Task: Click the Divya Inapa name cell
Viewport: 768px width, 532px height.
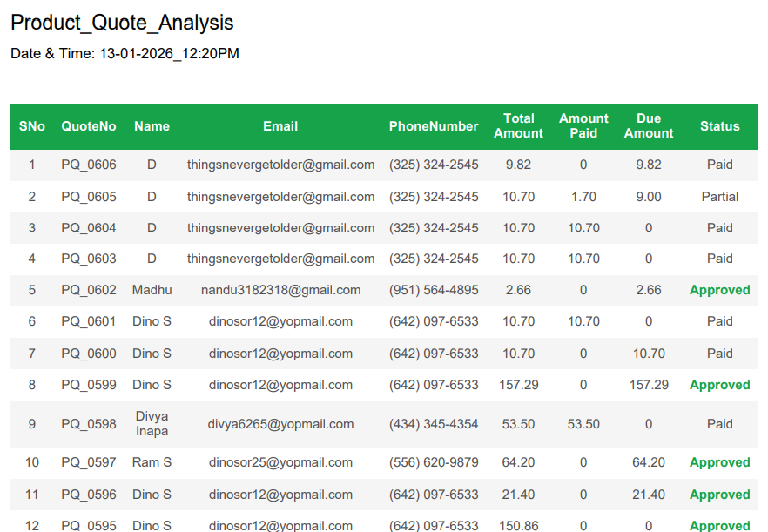Action: click(x=152, y=424)
